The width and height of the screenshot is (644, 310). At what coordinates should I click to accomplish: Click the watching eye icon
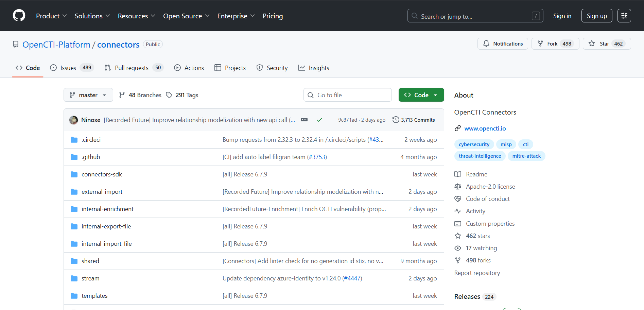pyautogui.click(x=458, y=248)
